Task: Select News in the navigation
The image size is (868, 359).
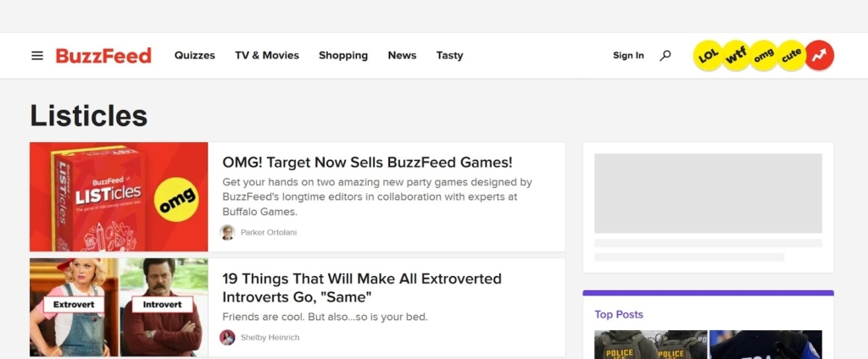Action: 402,55
